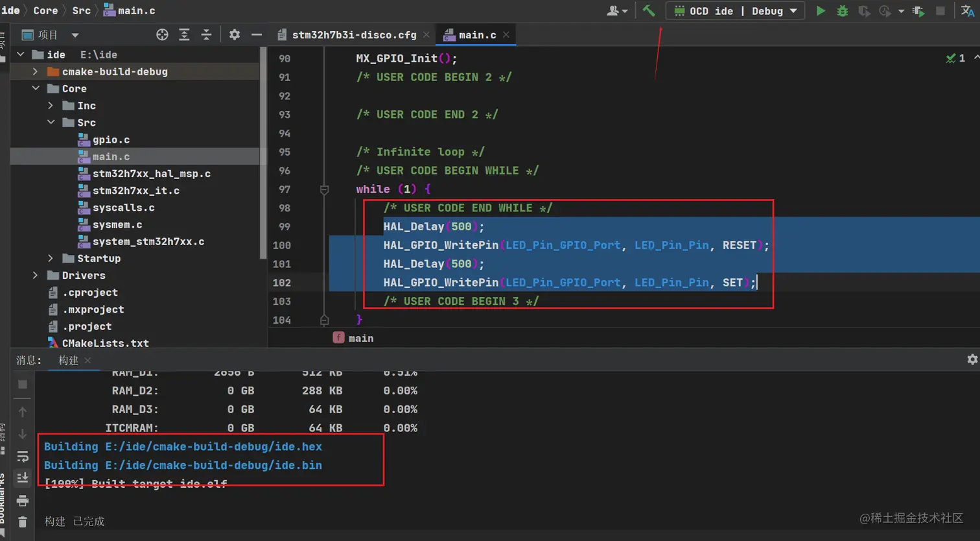Go to next message down arrow
The width and height of the screenshot is (980, 541).
tap(22, 434)
